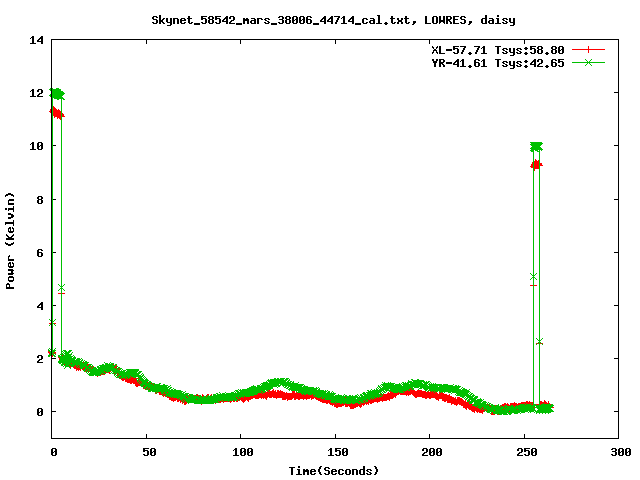Click the y-axis tick label 6
640x480 pixels.
click(40, 253)
